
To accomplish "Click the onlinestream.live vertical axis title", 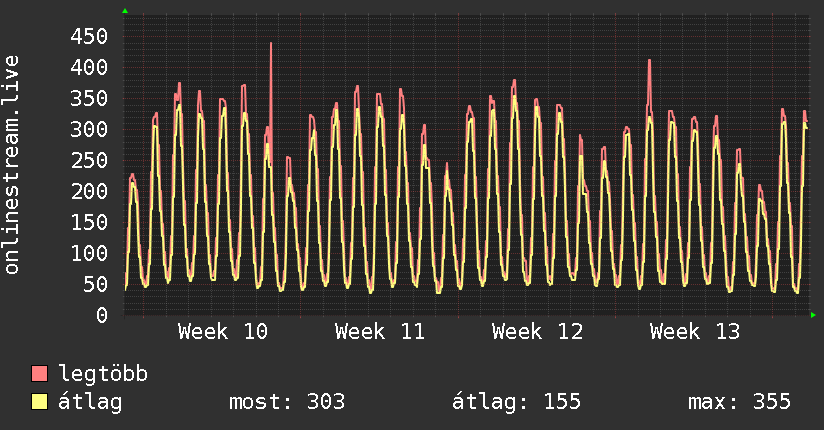I will (x=11, y=165).
